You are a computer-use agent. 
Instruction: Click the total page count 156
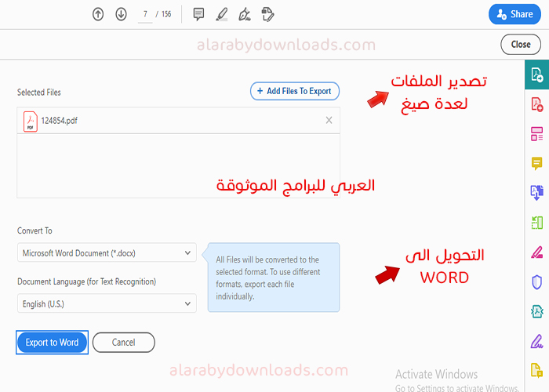166,14
